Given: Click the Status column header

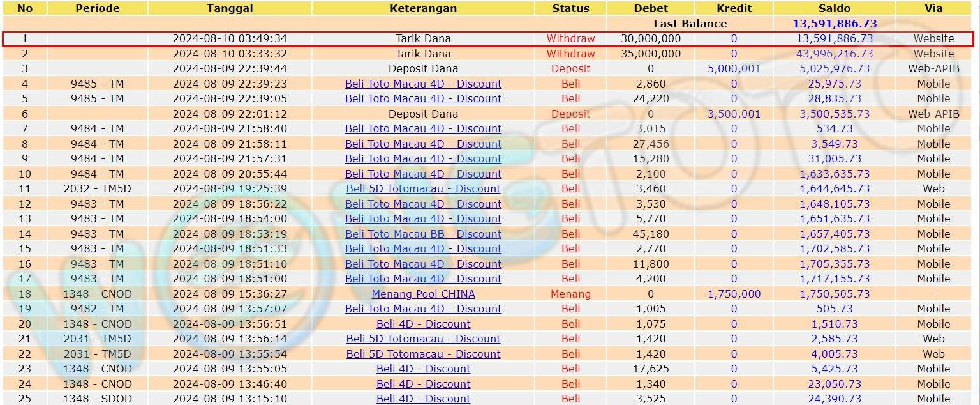Looking at the screenshot, I should point(570,8).
